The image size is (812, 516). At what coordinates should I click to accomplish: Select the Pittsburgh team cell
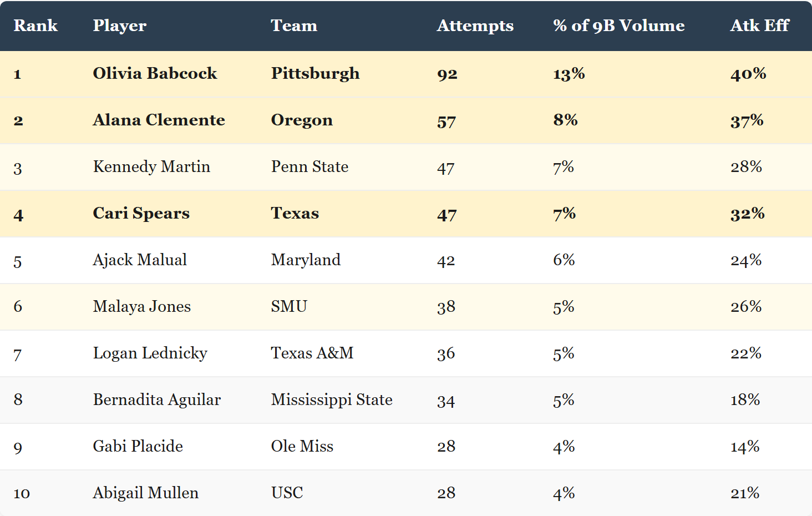click(x=315, y=73)
